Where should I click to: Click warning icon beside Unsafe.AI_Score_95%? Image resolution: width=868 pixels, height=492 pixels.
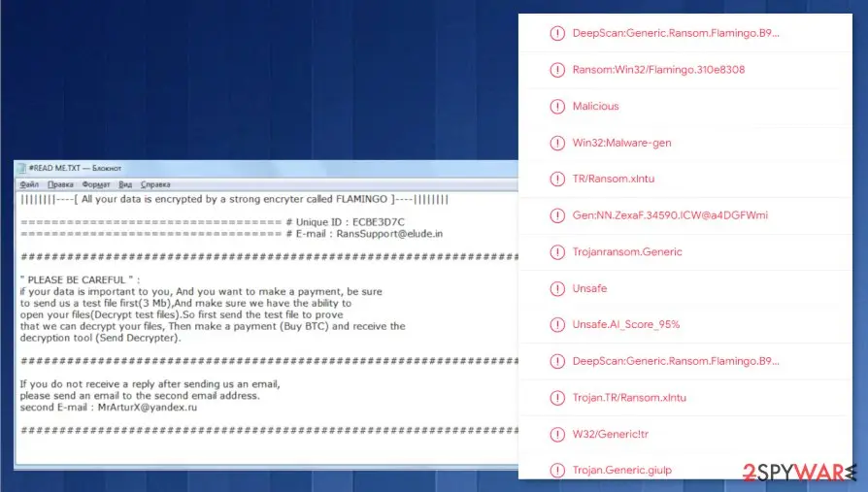(x=557, y=325)
